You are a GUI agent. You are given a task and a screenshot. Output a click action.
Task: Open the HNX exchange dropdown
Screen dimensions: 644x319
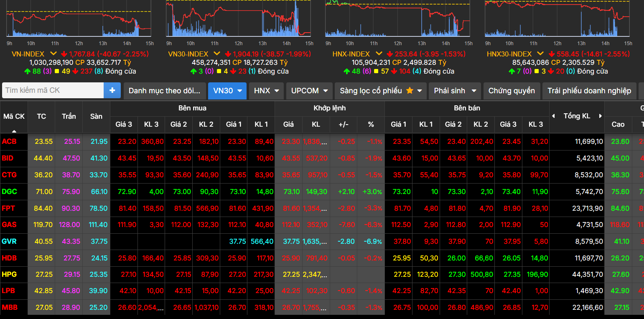pyautogui.click(x=266, y=91)
